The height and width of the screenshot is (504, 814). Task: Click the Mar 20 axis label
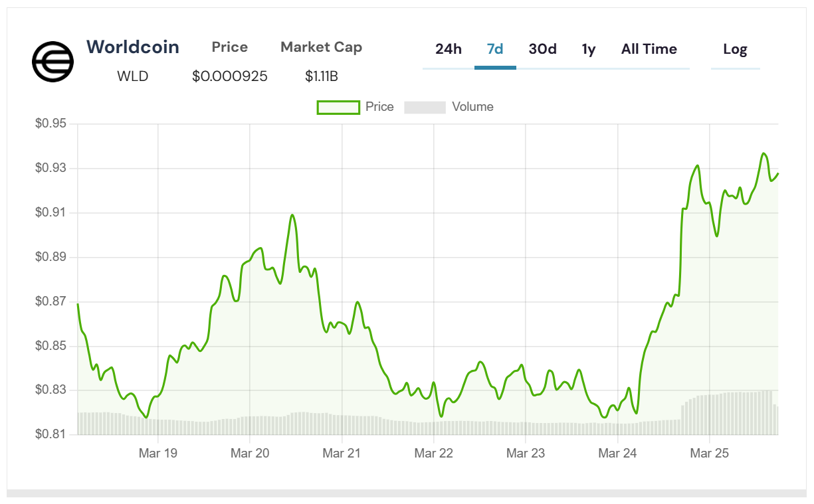coord(250,454)
